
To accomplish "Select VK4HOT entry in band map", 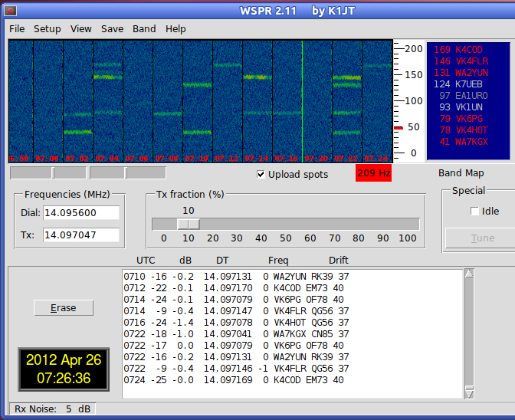I will [x=464, y=130].
